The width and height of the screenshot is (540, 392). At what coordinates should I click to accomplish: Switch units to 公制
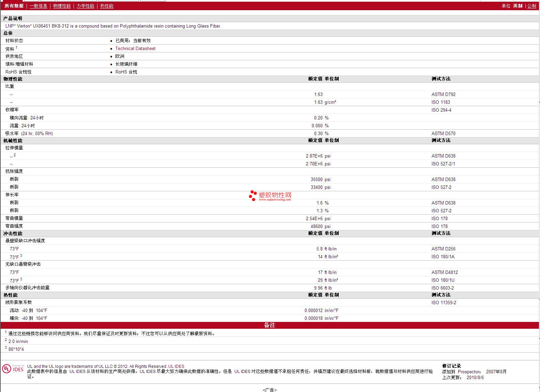tap(532, 6)
